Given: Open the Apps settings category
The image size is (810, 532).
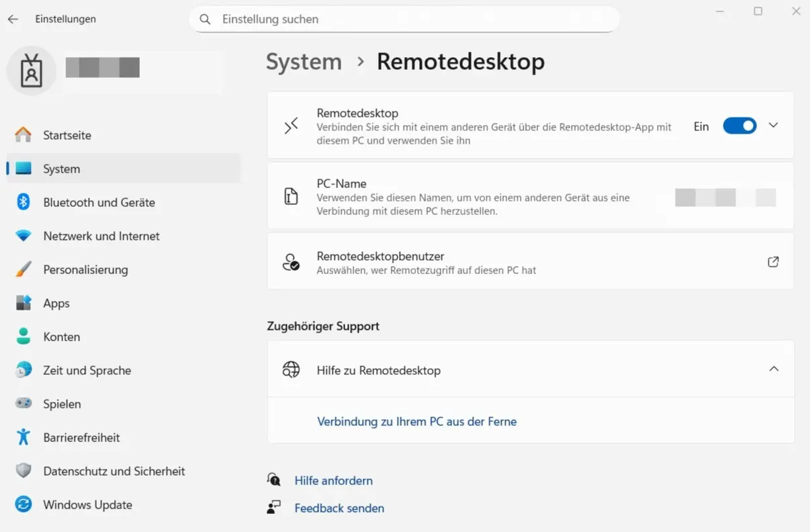Looking at the screenshot, I should click(56, 303).
